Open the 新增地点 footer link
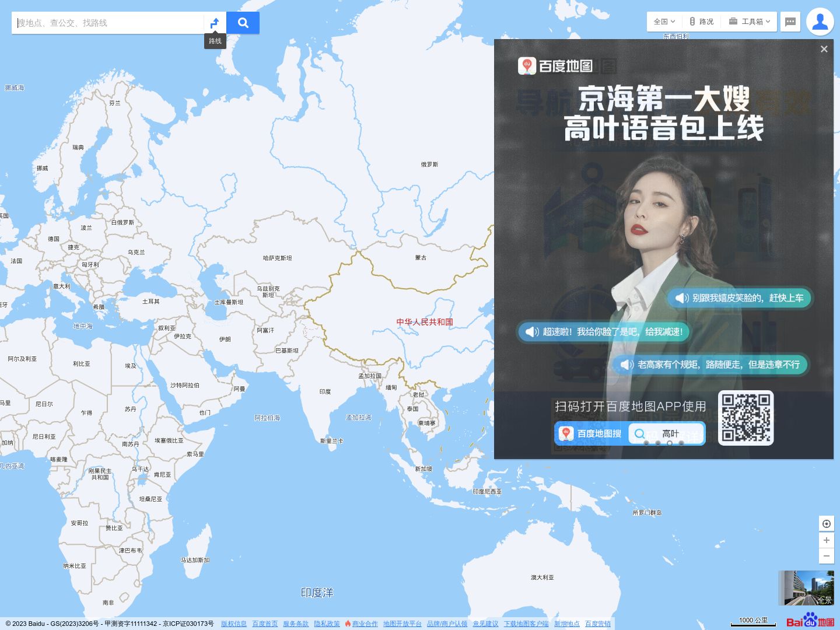 [x=567, y=624]
